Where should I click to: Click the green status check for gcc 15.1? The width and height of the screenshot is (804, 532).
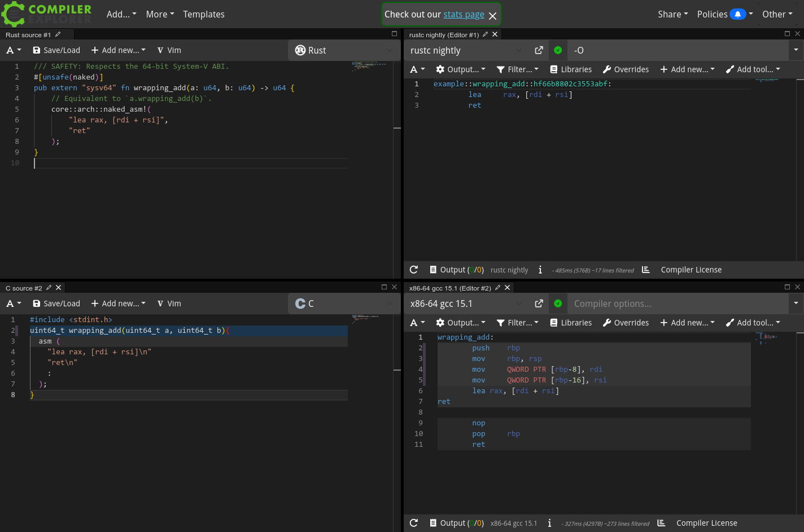[558, 304]
